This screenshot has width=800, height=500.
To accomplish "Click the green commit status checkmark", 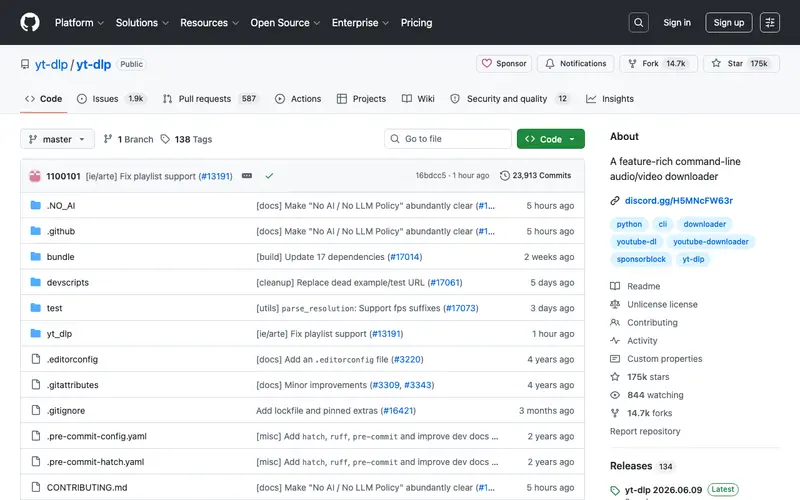I will (x=269, y=176).
